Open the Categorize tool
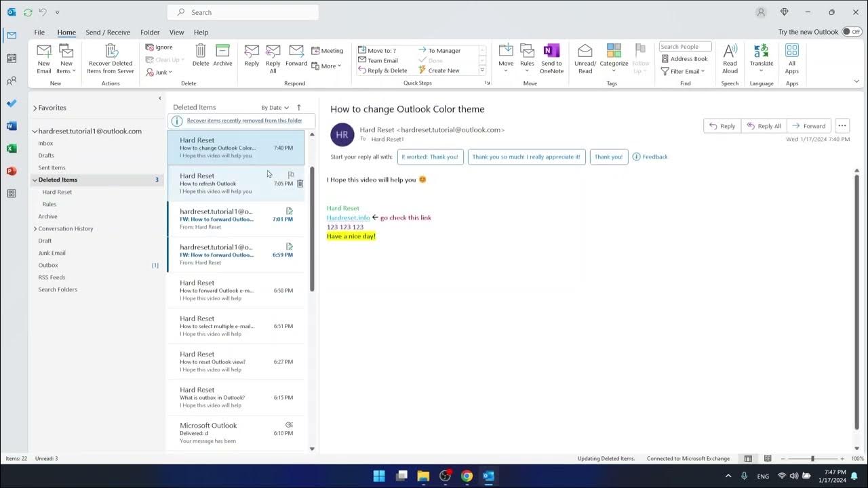The image size is (868, 488). [614, 58]
